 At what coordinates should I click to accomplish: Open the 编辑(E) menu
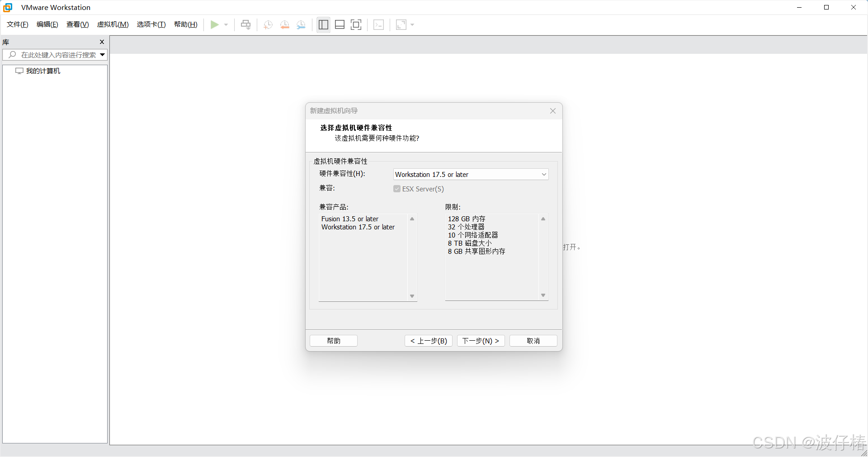pyautogui.click(x=47, y=24)
